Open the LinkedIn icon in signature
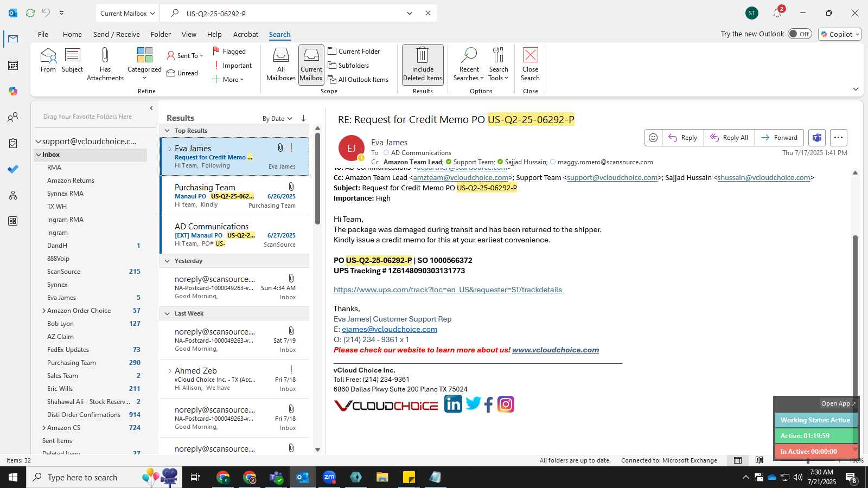The height and width of the screenshot is (488, 868). click(x=453, y=404)
